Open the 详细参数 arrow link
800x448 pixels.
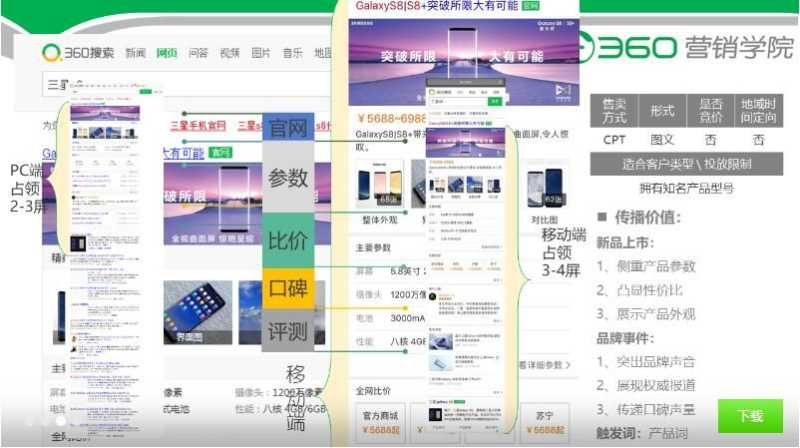[x=544, y=365]
